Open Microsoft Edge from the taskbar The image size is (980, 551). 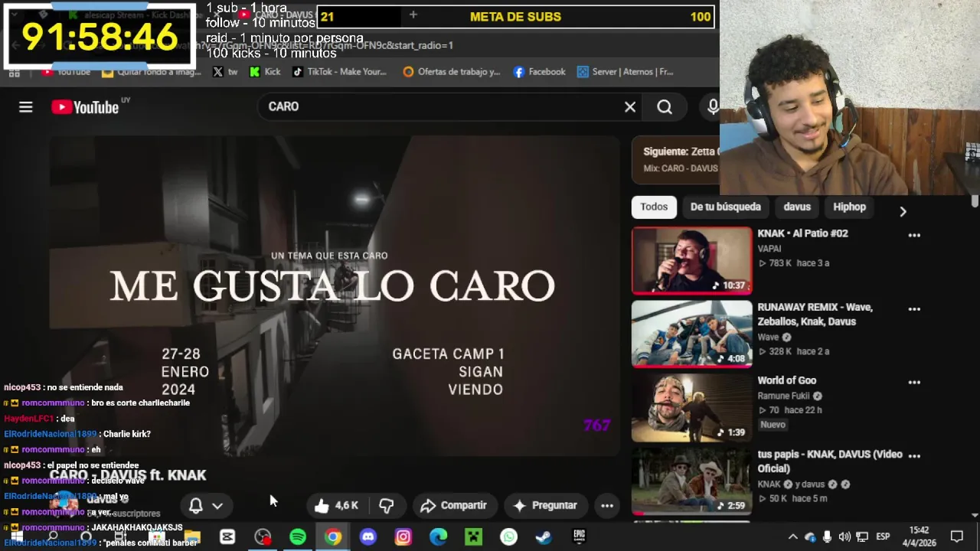[439, 537]
